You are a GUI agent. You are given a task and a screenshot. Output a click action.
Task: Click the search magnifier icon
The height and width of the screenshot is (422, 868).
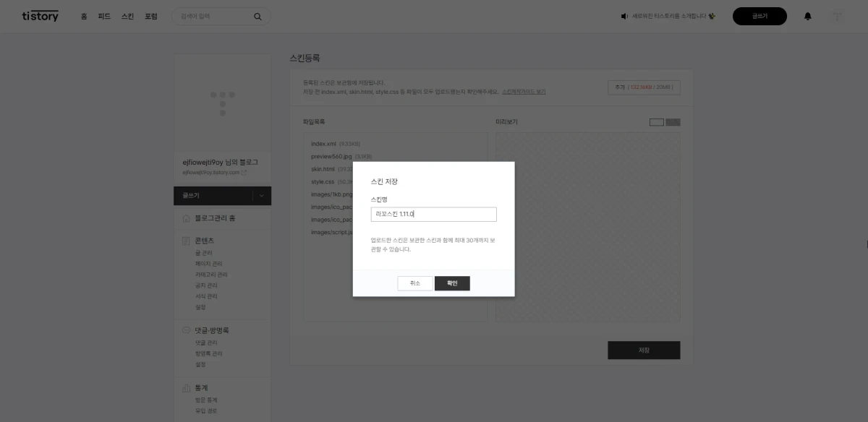pos(257,16)
